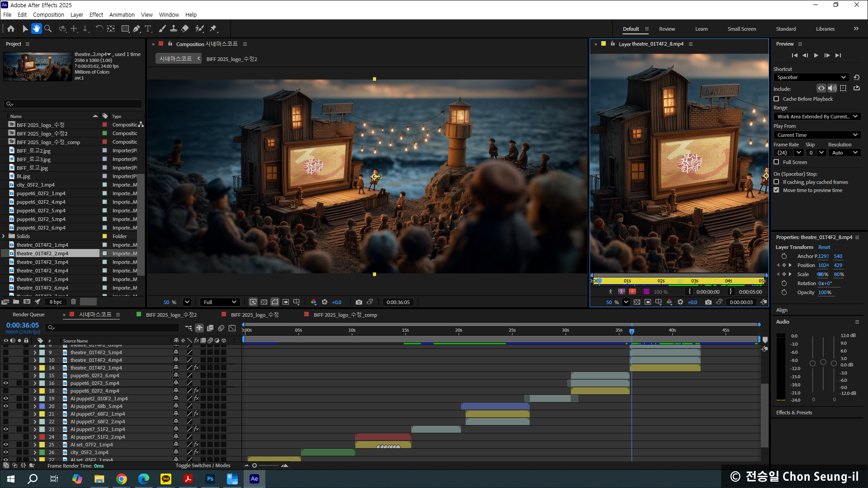Switch to BIFF 2025_logo_수정2 timeline tab
Viewport: 868px width, 488px height.
pyautogui.click(x=171, y=314)
